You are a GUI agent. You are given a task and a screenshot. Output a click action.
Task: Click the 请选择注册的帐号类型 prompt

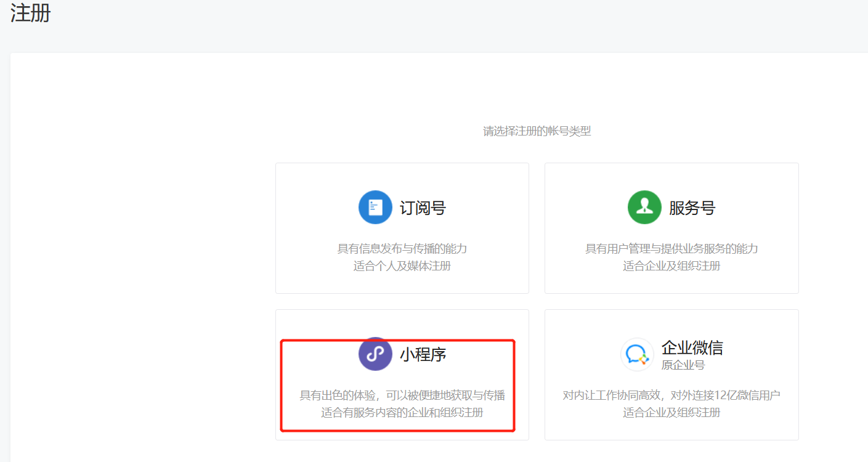537,131
